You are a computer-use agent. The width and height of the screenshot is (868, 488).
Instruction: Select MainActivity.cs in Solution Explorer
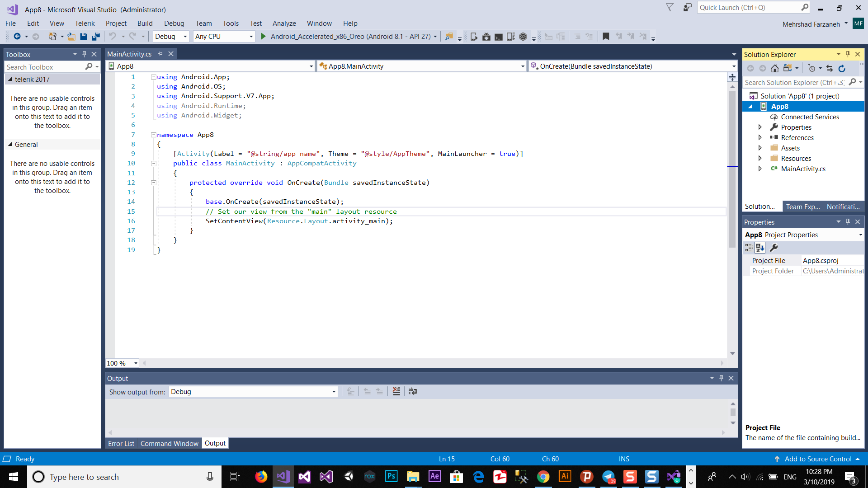803,169
